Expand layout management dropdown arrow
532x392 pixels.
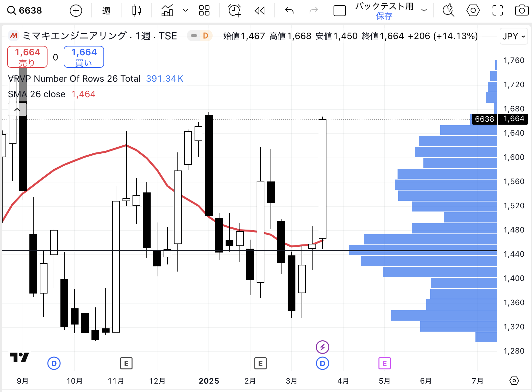424,11
